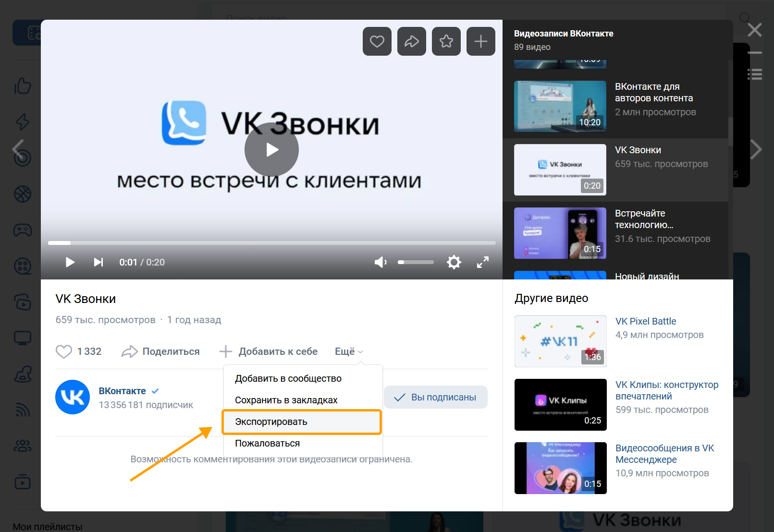Image resolution: width=774 pixels, height=532 pixels.
Task: Click the ВКонтакте channel avatar
Action: (73, 397)
